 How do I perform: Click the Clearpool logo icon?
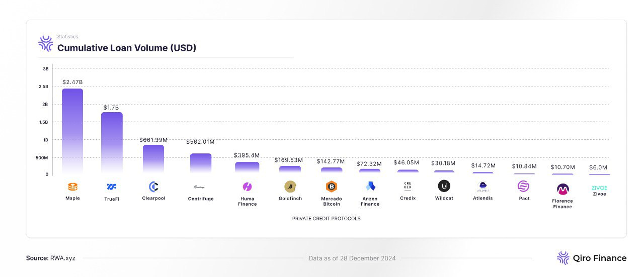[154, 187]
